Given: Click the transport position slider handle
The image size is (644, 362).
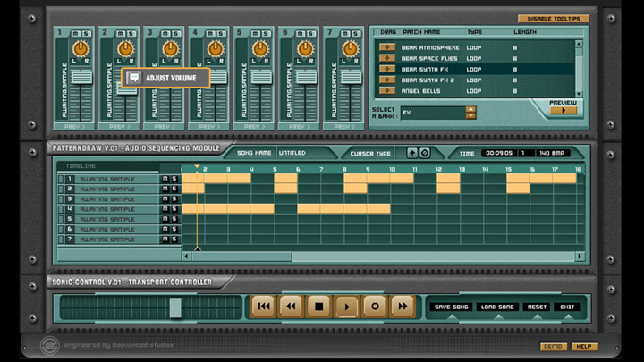Looking at the screenshot, I should pyautogui.click(x=175, y=307).
